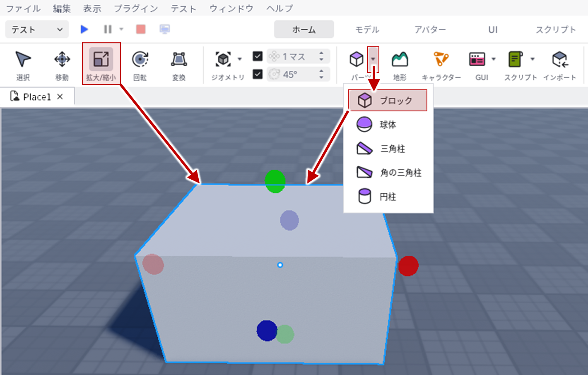Image resolution: width=588 pixels, height=375 pixels.
Task: Grab the faded red left scale handle
Action: (153, 264)
